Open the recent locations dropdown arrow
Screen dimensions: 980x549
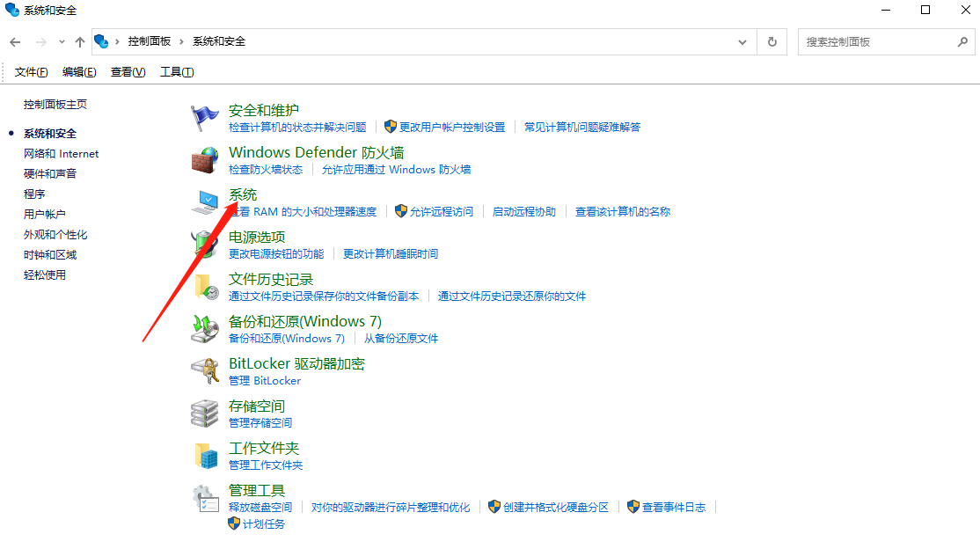point(62,42)
